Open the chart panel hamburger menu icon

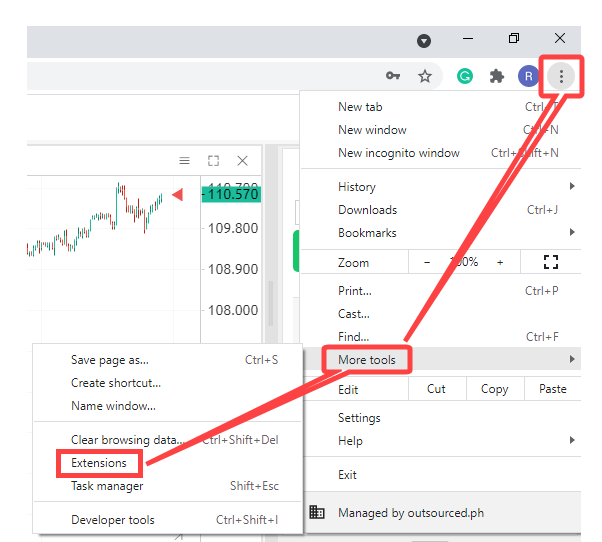(x=184, y=160)
